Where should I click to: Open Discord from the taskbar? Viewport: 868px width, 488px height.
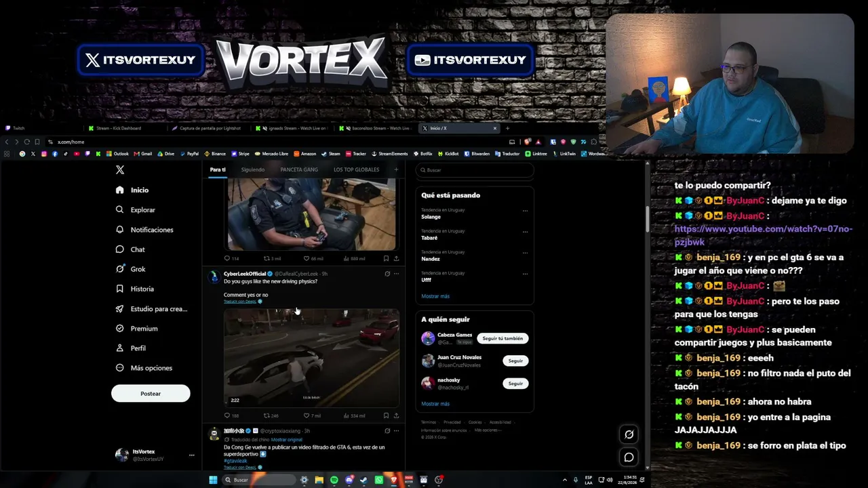tap(349, 480)
